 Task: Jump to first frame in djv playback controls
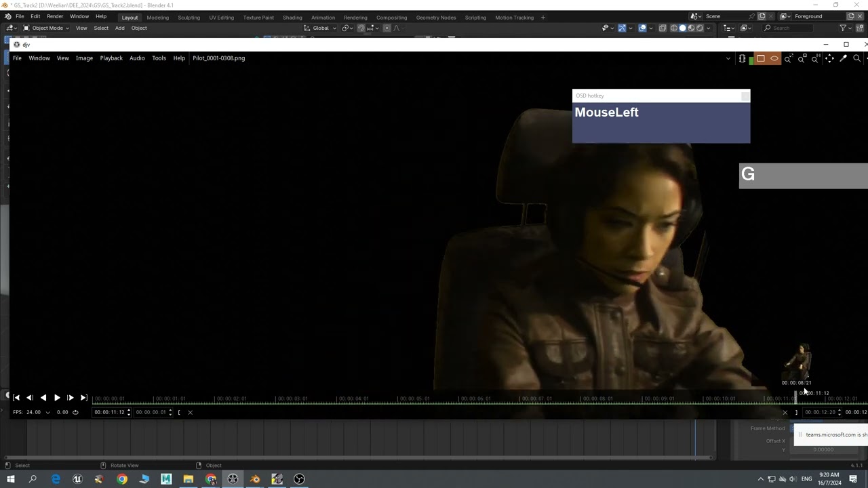point(16,398)
